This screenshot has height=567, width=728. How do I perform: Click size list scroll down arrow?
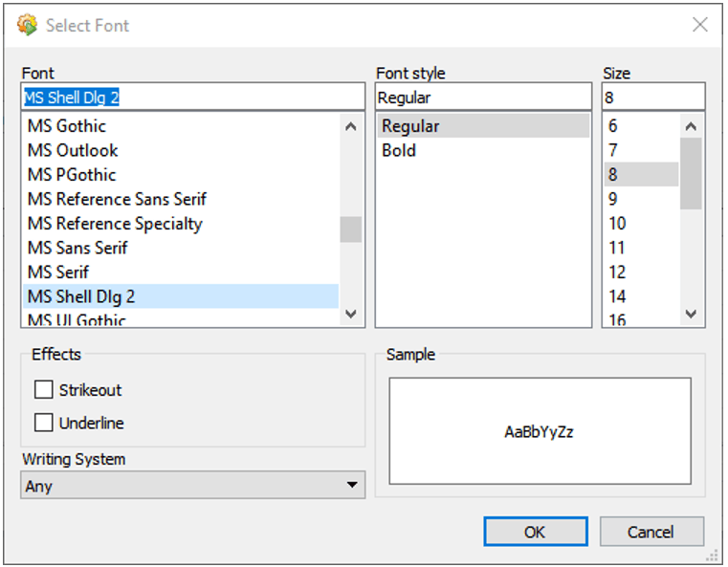tap(691, 314)
